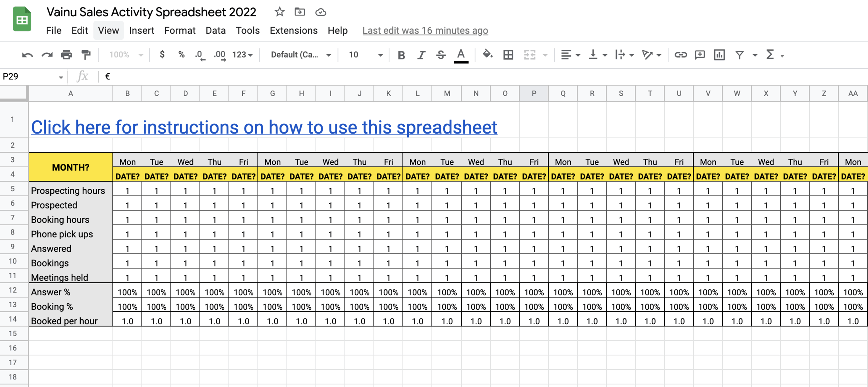The image size is (868, 387).
Task: Open instructions link in row 1
Action: point(264,127)
